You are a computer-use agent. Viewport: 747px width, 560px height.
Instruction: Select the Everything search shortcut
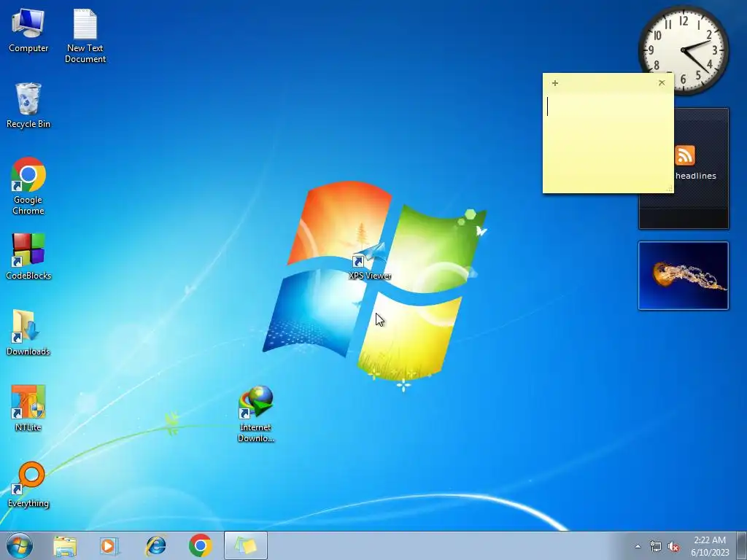28,484
